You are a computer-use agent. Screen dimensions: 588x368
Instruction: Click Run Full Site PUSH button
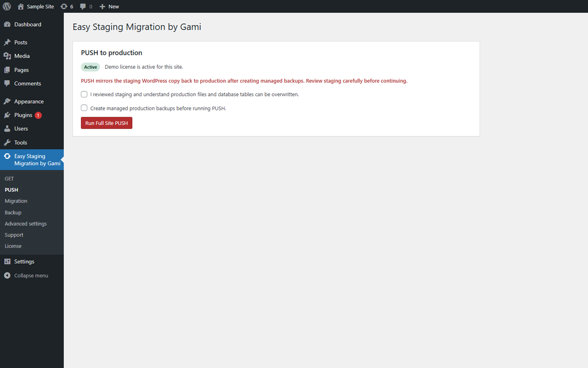coord(107,123)
